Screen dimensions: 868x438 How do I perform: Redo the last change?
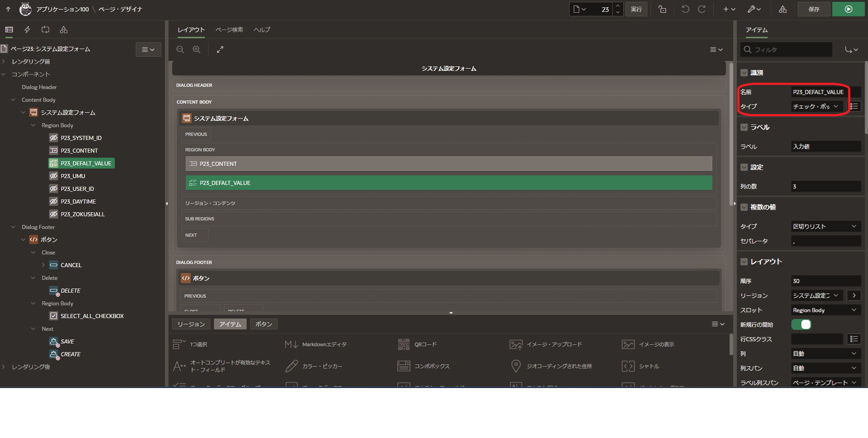pos(702,9)
